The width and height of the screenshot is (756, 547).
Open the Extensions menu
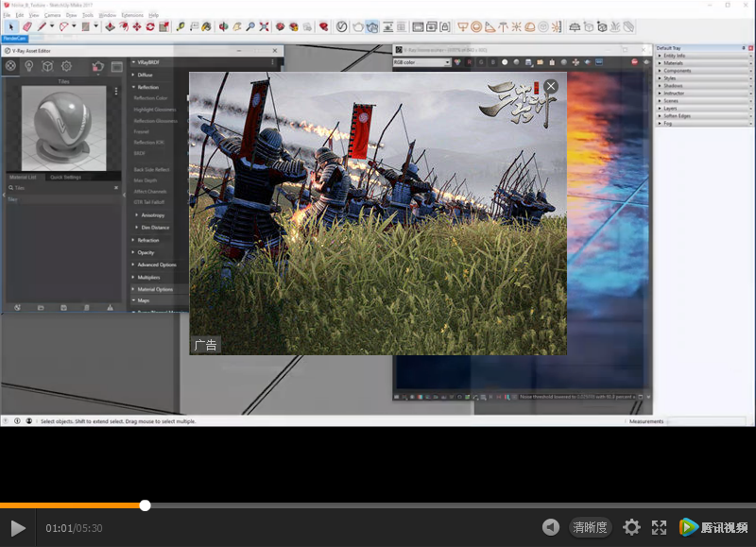(132, 15)
